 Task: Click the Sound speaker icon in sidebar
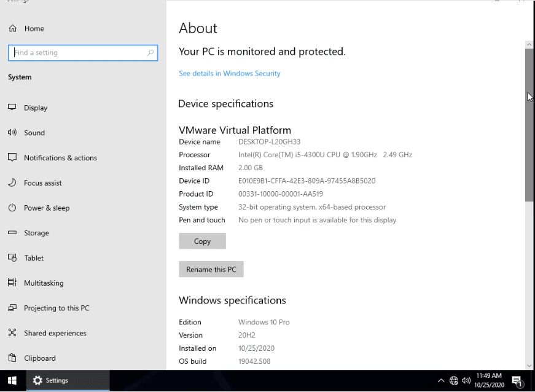click(12, 132)
